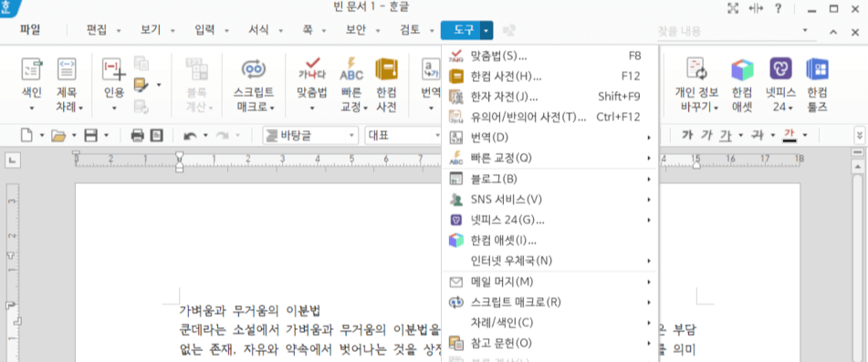The image size is (868, 362).
Task: Open the search box history dropdown
Action: tap(805, 30)
